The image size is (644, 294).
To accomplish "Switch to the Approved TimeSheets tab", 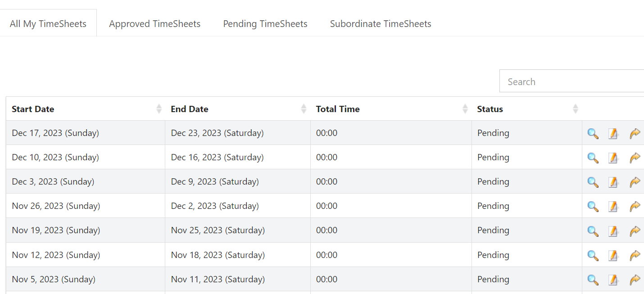I will pos(154,23).
